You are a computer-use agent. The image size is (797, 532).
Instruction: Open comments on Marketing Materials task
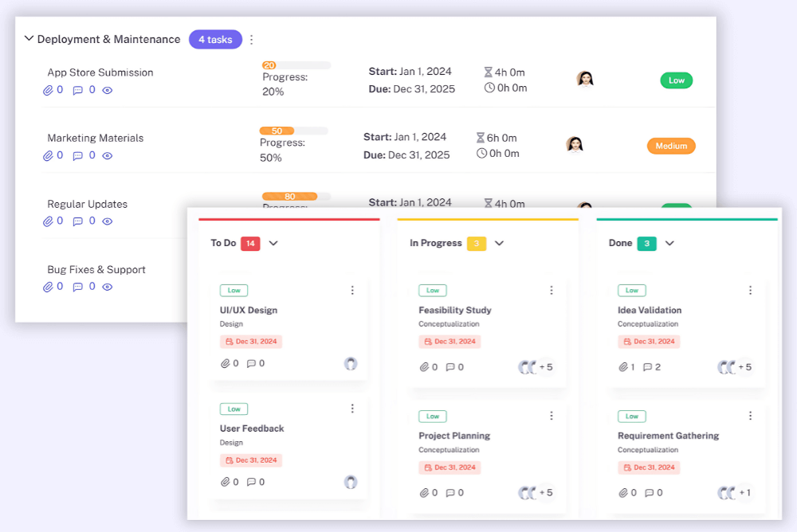pos(77,156)
